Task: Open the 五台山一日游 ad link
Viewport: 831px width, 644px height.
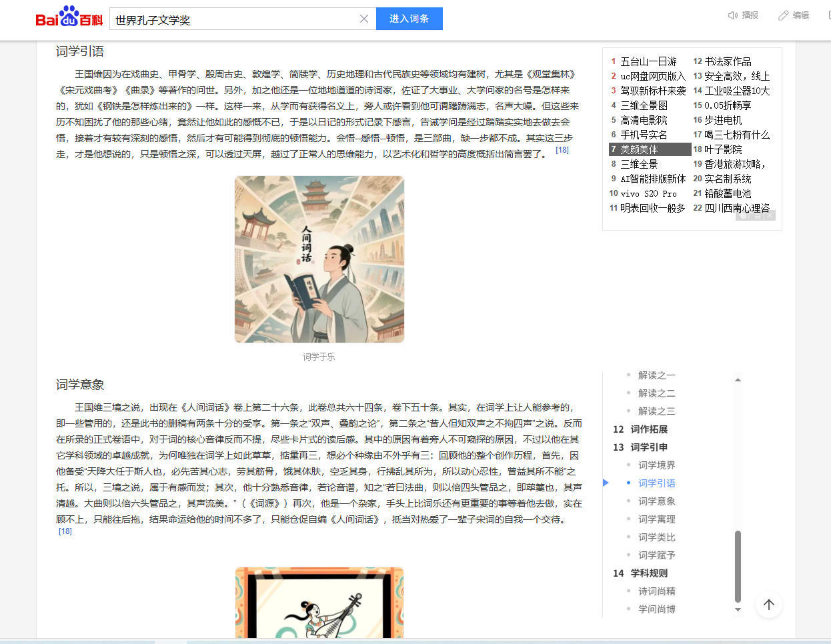Action: pyautogui.click(x=648, y=61)
